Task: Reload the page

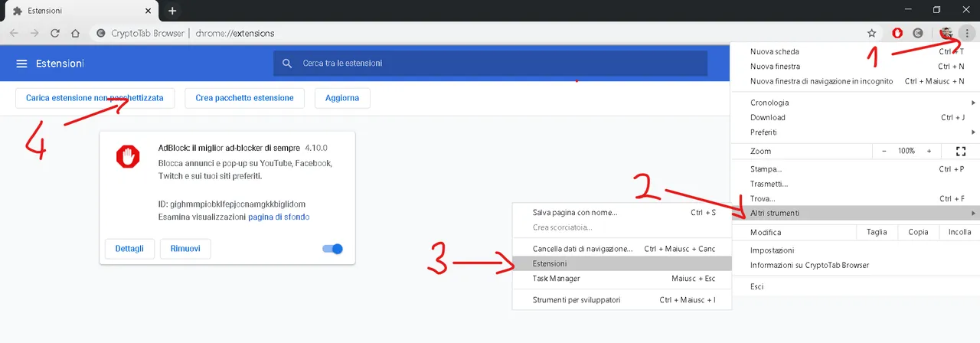Action: coord(55,33)
